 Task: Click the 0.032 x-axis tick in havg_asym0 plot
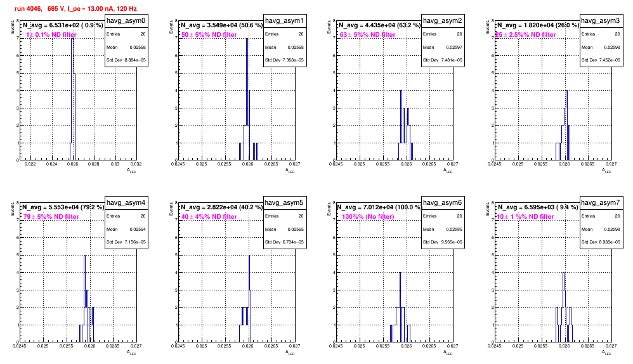pos(136,164)
